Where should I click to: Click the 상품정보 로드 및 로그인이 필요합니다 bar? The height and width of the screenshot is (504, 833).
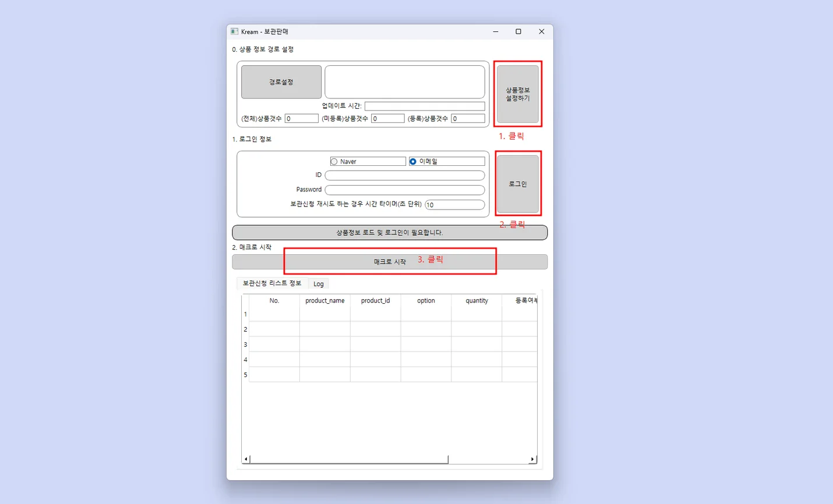(390, 232)
